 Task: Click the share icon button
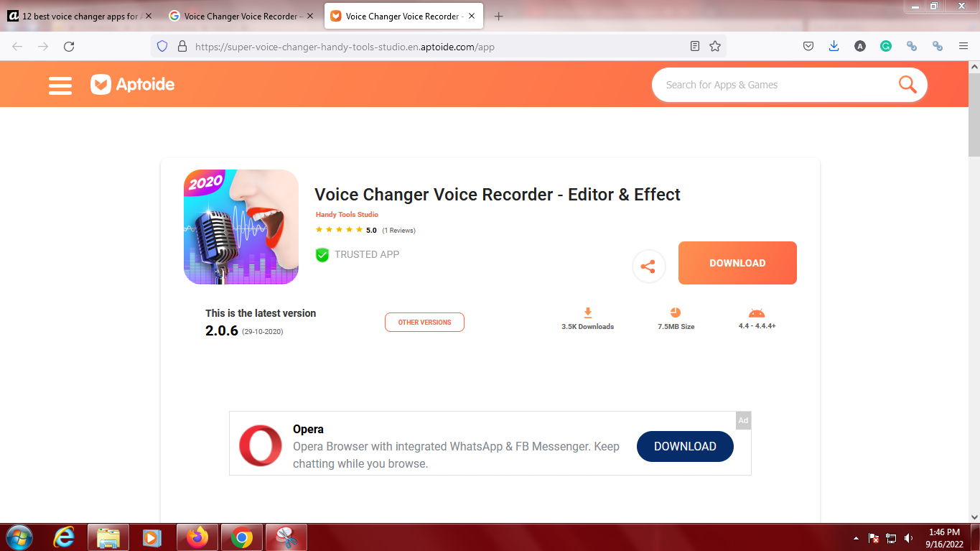(x=648, y=267)
